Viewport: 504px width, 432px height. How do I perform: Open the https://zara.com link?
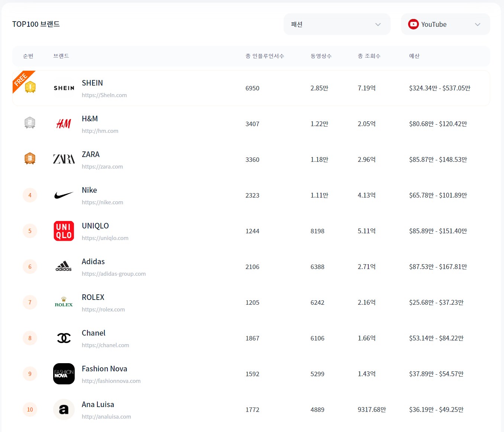coord(102,167)
